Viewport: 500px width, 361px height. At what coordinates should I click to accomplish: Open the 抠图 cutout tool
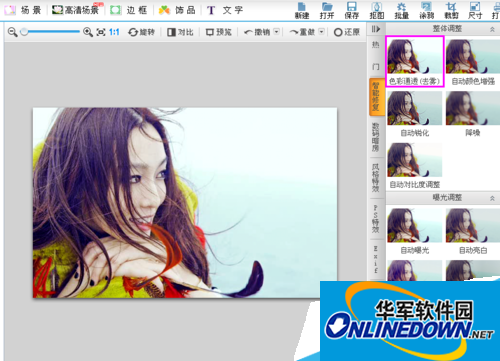pos(377,11)
